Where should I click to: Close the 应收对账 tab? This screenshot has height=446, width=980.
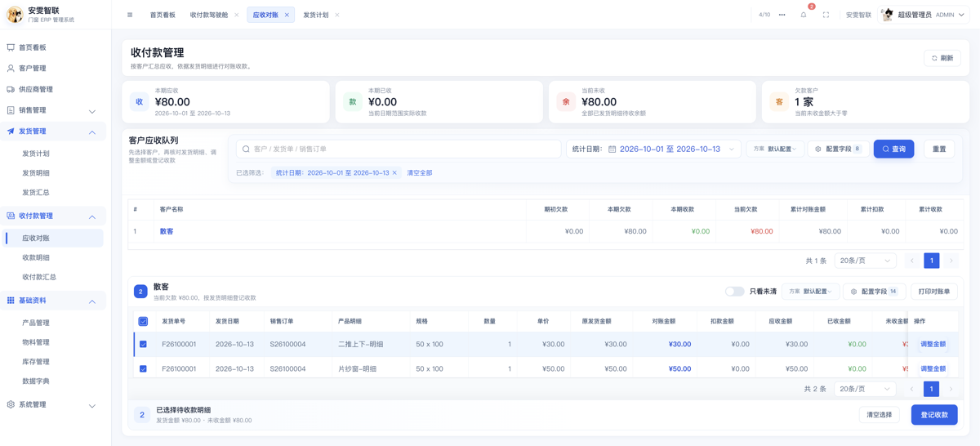click(x=287, y=15)
